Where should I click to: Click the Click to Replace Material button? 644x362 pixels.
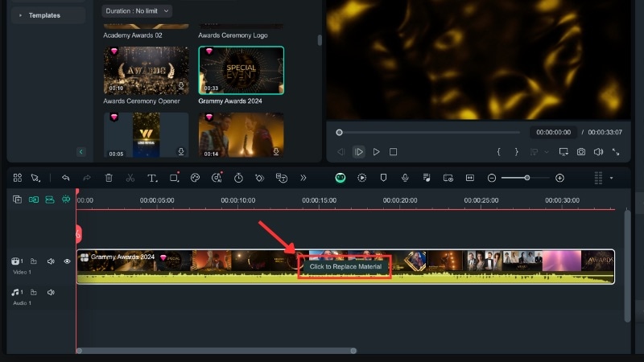(x=345, y=267)
